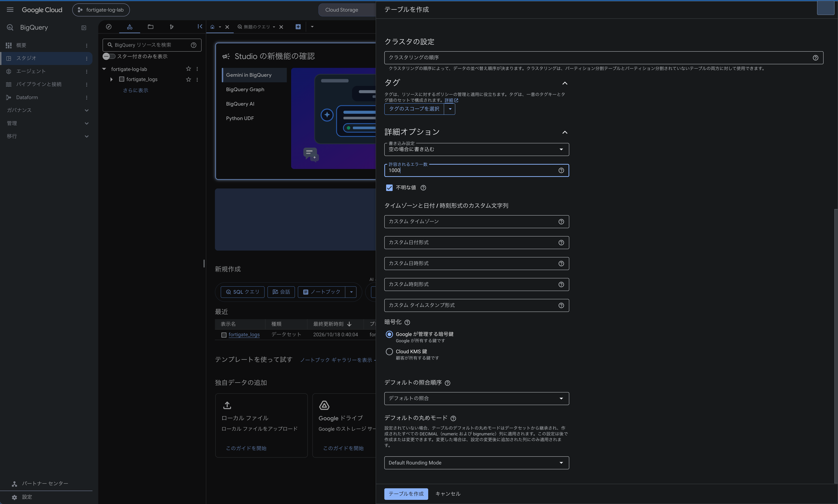Click help icon for 許容されるエラー数 field
The image size is (838, 504).
(561, 170)
